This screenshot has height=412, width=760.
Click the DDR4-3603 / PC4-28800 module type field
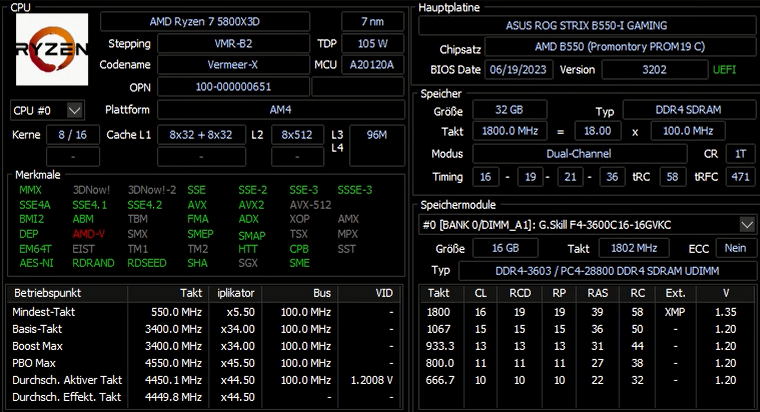(x=607, y=271)
